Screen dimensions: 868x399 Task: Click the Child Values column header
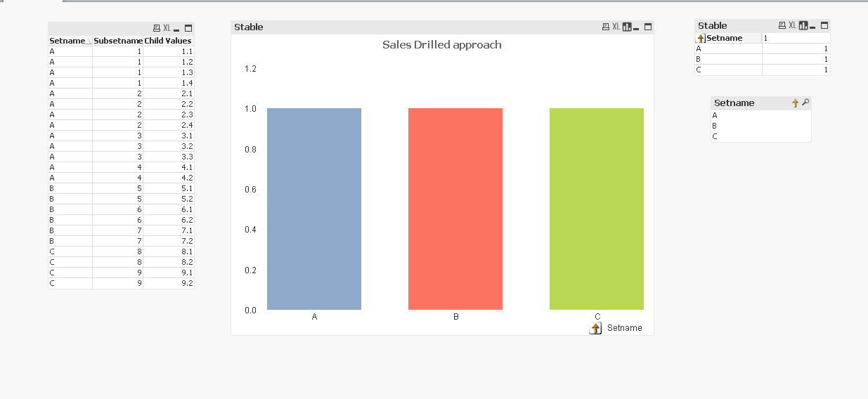point(168,41)
